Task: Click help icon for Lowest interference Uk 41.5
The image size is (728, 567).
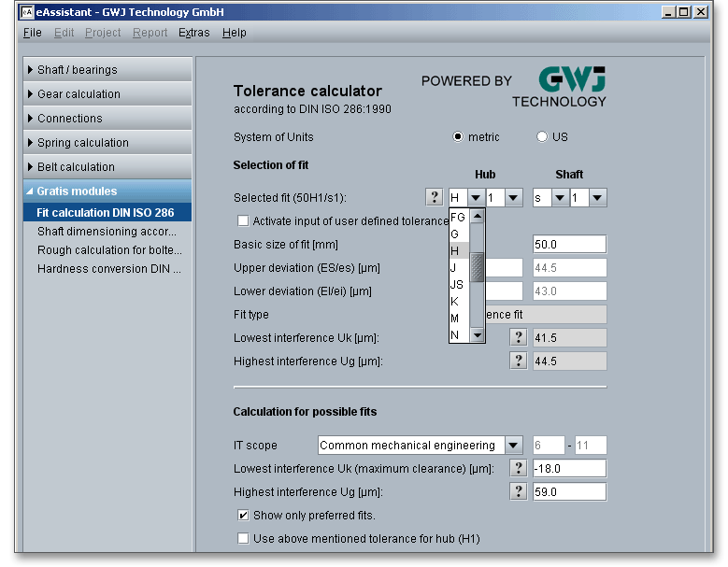Action: 519,337
